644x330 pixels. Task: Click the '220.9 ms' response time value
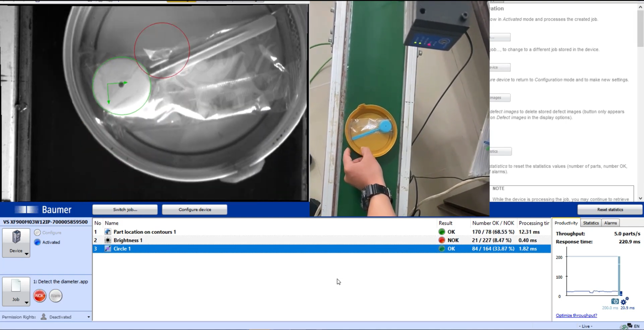point(629,241)
